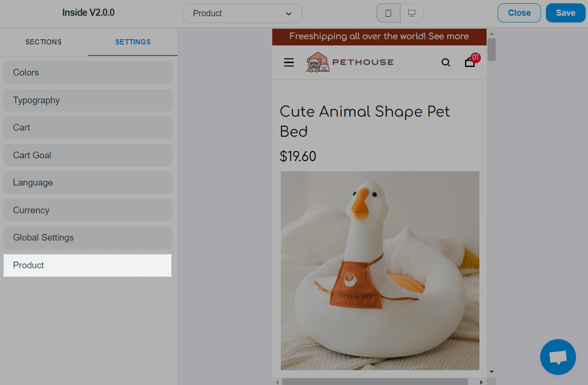Screen dimensions: 588x385
Task: Switch to desktop preview icon
Action: click(x=411, y=13)
